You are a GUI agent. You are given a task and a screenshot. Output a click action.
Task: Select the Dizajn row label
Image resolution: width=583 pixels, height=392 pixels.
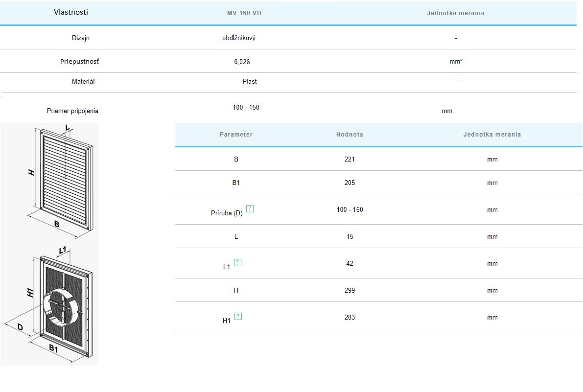81,38
